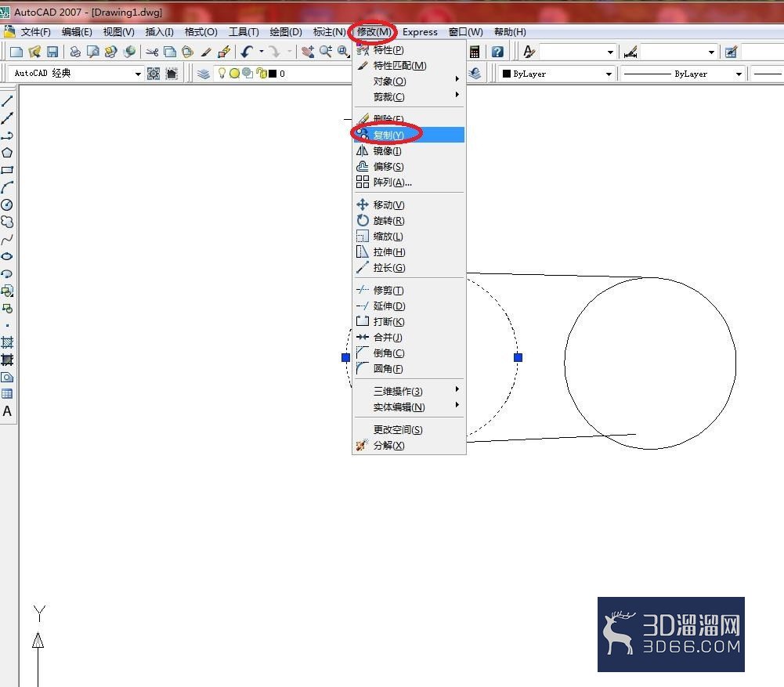This screenshot has height=687, width=784.
Task: Open the 绘图(D) menu
Action: 286,32
